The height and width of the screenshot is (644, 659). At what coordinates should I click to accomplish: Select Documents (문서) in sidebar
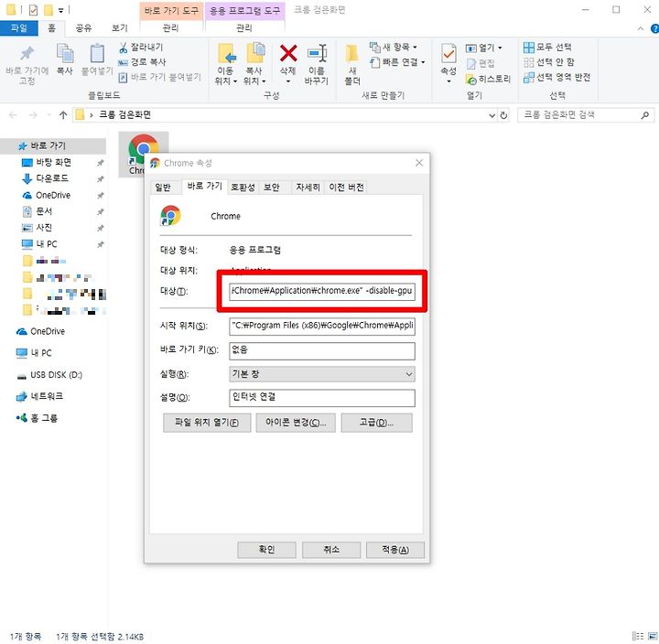43,211
